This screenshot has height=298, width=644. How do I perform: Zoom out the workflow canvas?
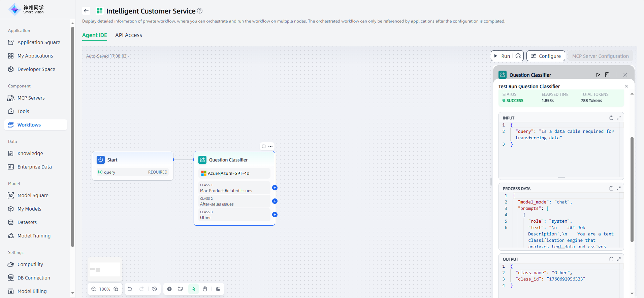[x=94, y=289]
